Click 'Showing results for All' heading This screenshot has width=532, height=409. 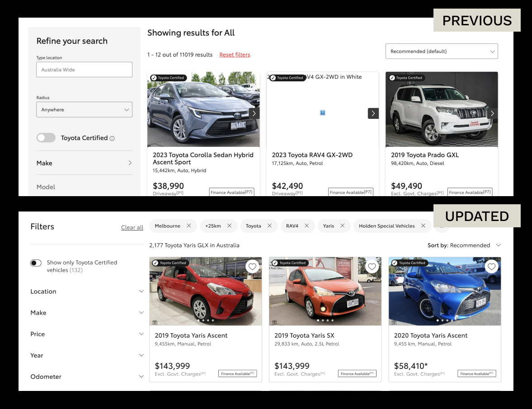coord(191,33)
